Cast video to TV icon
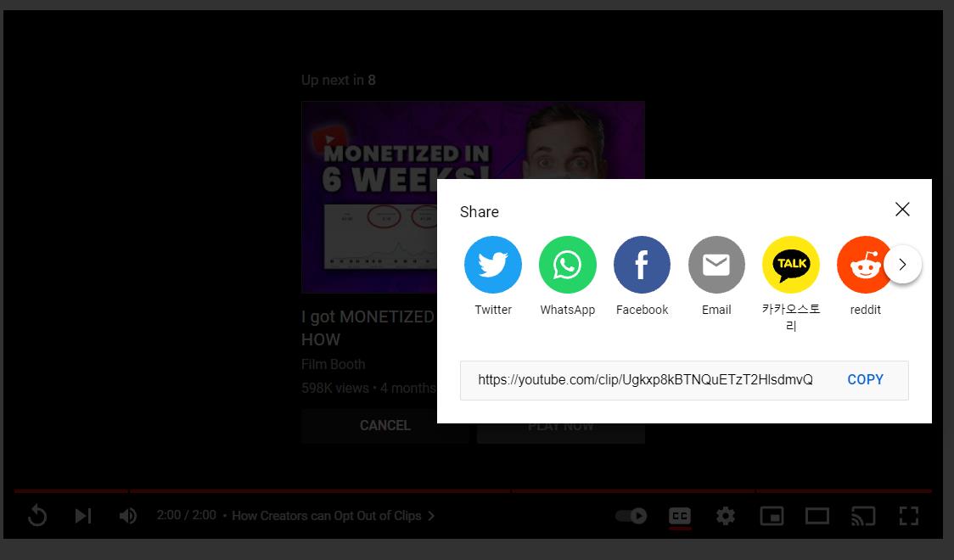The height and width of the screenshot is (560, 954). (x=862, y=516)
